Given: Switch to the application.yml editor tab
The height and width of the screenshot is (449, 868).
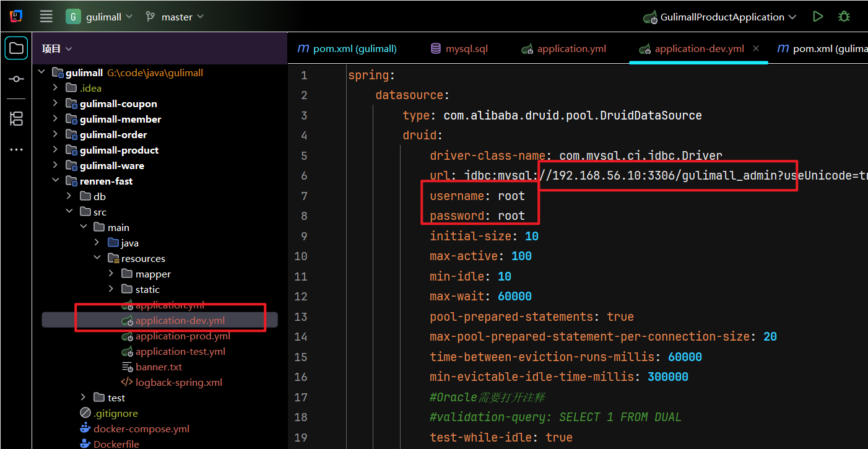Looking at the screenshot, I should tap(563, 48).
